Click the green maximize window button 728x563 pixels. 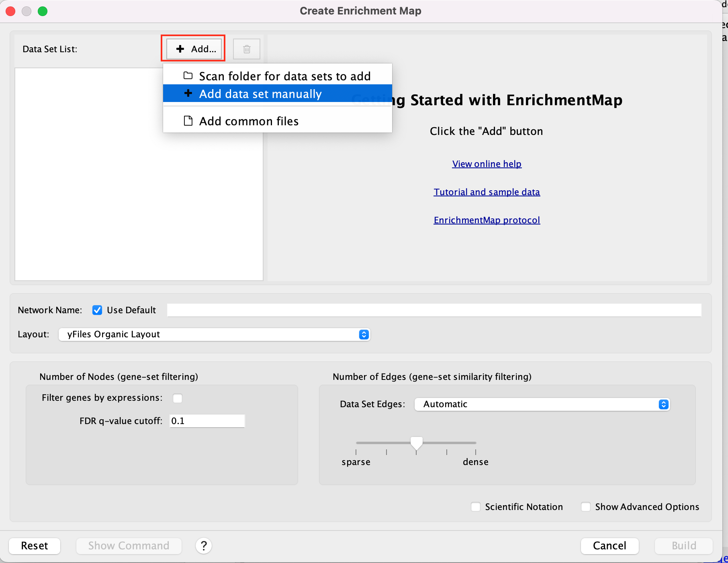pyautogui.click(x=43, y=11)
